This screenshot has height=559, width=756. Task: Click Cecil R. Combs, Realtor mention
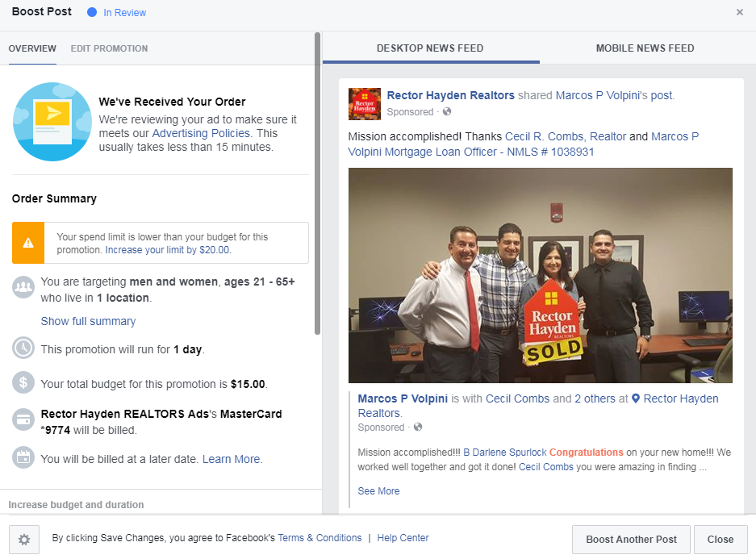pos(566,136)
